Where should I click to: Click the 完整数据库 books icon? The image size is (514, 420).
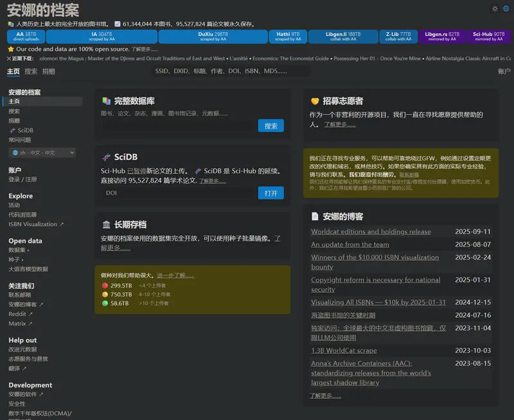(x=106, y=101)
